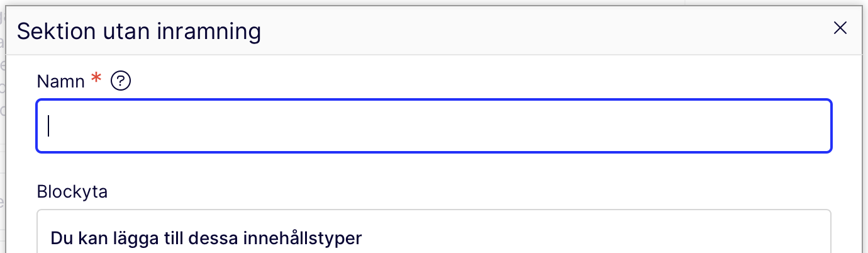
Task: Click the right end of Namn input
Action: (811, 126)
